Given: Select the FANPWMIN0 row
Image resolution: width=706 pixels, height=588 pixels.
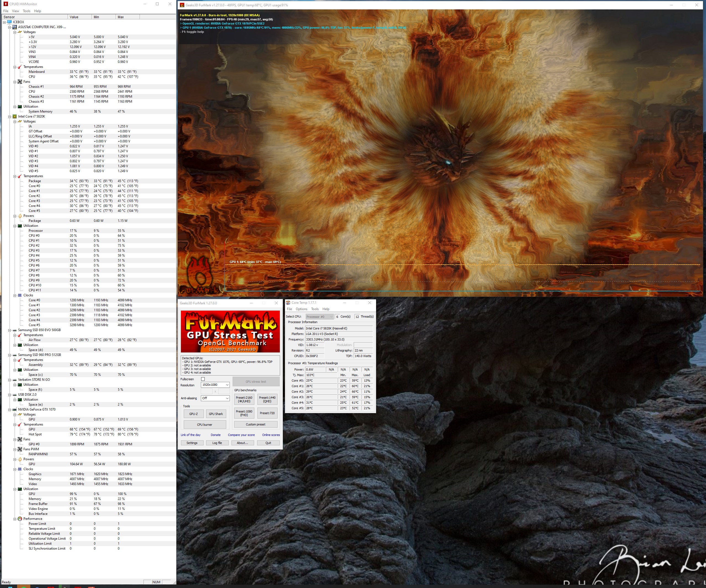Looking at the screenshot, I should (89, 454).
